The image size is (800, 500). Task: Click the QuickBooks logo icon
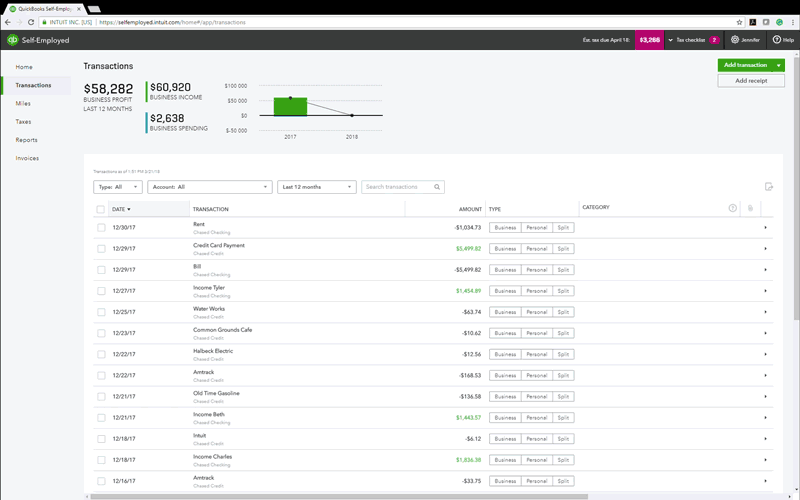pyautogui.click(x=12, y=40)
